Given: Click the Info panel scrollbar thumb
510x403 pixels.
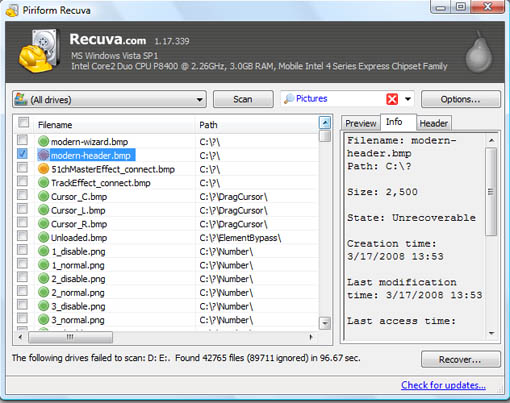Looking at the screenshot, I should [x=491, y=192].
